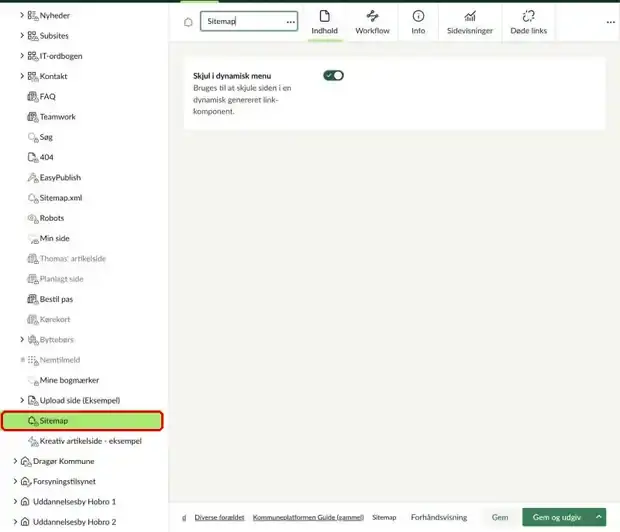620x532 pixels.
Task: Follow the Diverse forældet breadcrumb link
Action: (219, 517)
